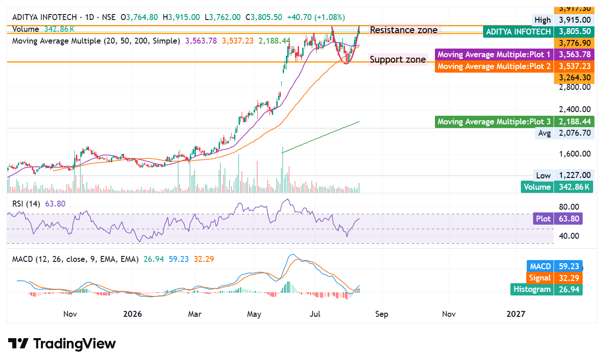Click the teal Histogram 26.94 scale label
The width and height of the screenshot is (604, 364).
tap(546, 289)
